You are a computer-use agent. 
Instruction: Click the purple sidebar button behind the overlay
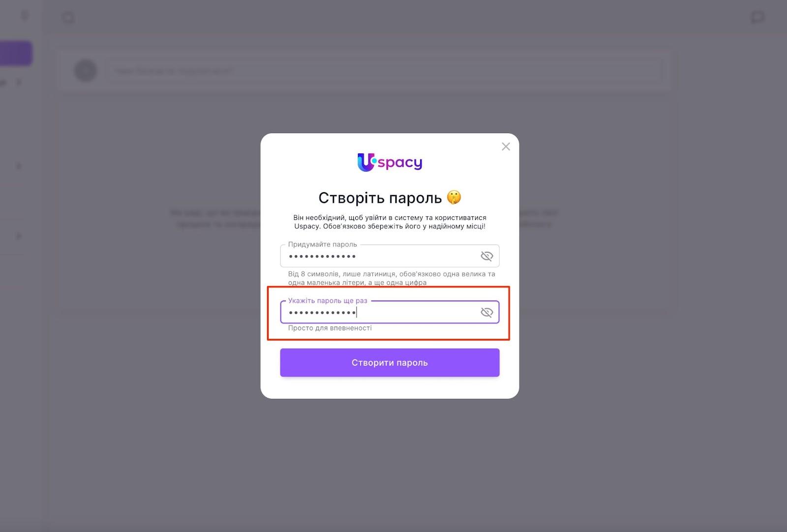pyautogui.click(x=16, y=54)
